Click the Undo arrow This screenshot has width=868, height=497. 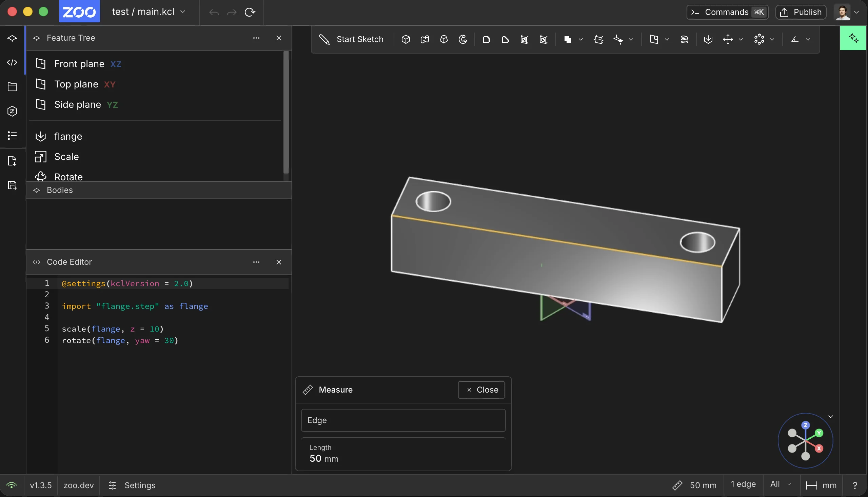(x=214, y=12)
